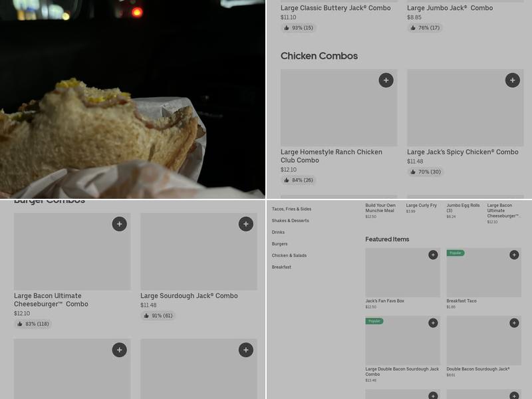Click the 91% (61) rating badge
The height and width of the screenshot is (399, 532).
(x=158, y=316)
